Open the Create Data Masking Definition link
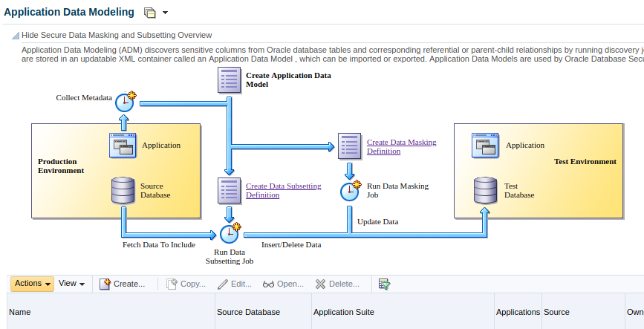644x329 pixels. tap(401, 146)
